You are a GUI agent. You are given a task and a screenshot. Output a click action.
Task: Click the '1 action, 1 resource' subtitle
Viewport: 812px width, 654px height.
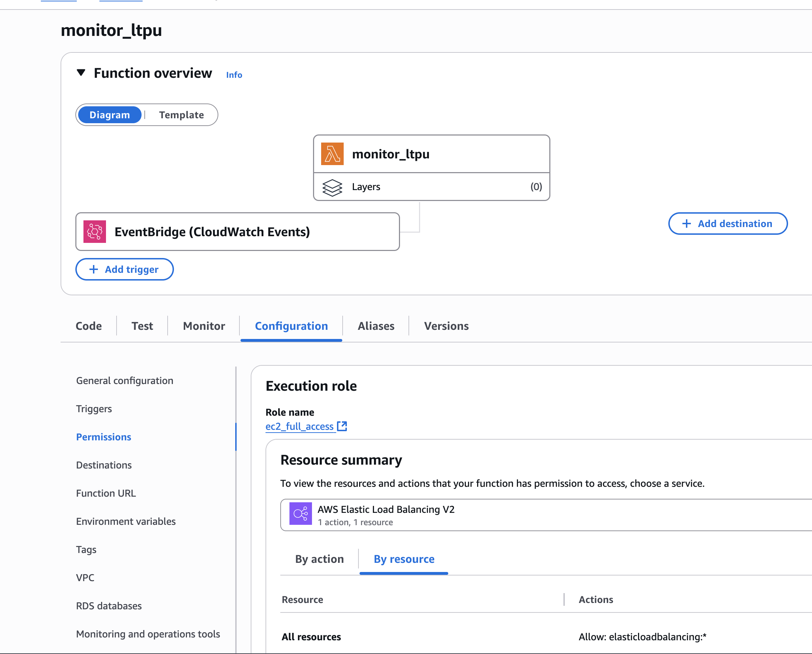coord(355,522)
